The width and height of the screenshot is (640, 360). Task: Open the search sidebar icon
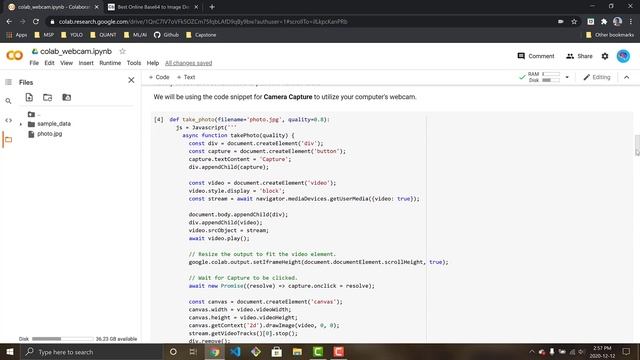click(8, 101)
